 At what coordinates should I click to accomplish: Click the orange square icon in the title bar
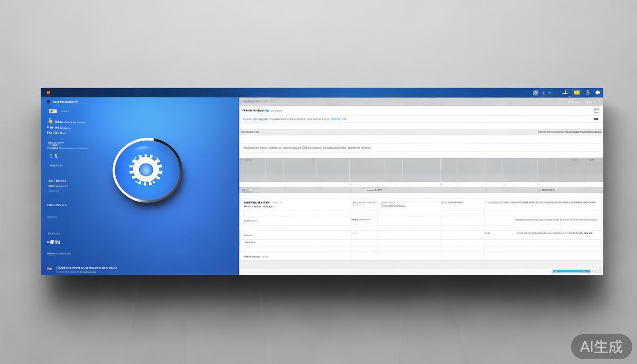pyautogui.click(x=48, y=92)
